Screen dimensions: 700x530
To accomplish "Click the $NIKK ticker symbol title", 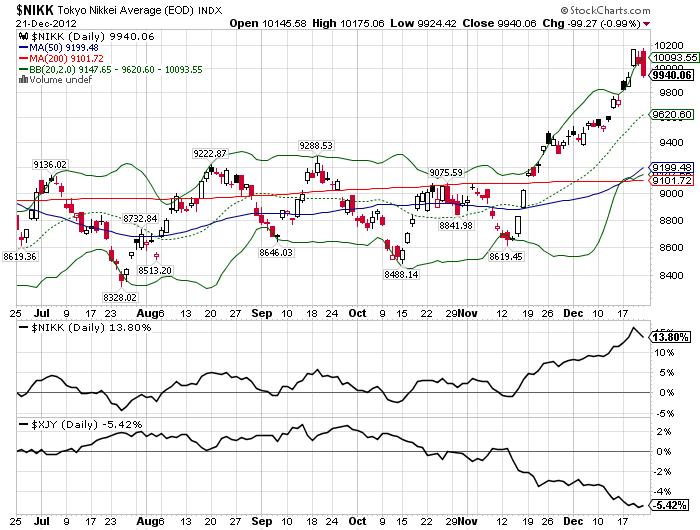I will coord(32,8).
